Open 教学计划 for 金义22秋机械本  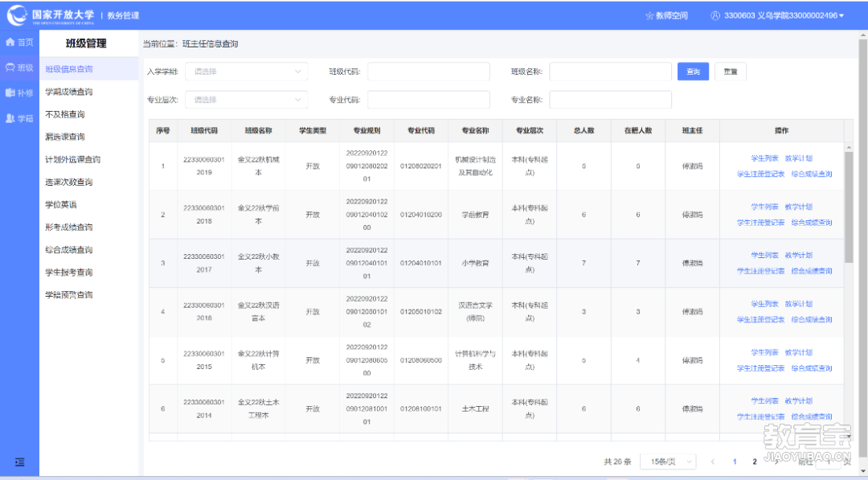pyautogui.click(x=799, y=158)
